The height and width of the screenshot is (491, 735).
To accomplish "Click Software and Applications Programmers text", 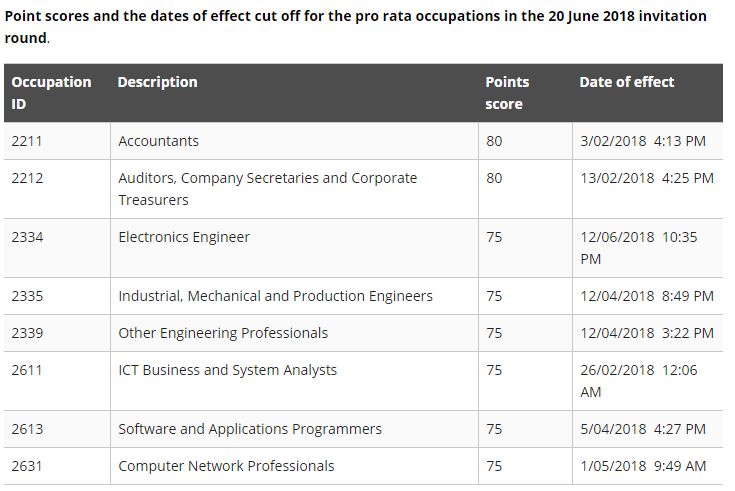I will (x=250, y=430).
